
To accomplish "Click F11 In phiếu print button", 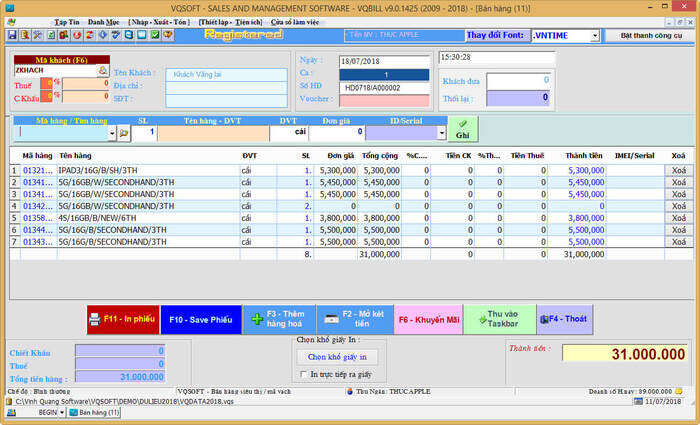I will click(123, 319).
